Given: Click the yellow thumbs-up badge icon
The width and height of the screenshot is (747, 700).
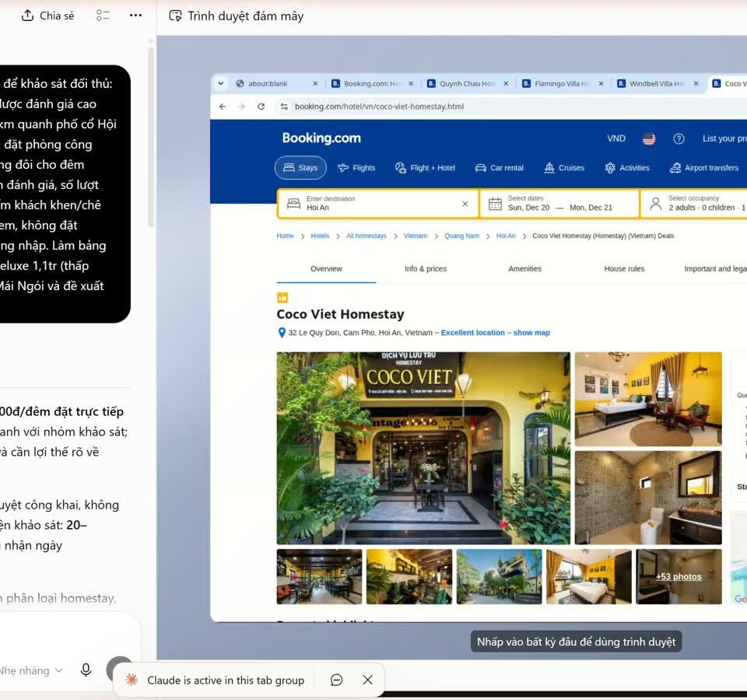Looking at the screenshot, I should 282,298.
